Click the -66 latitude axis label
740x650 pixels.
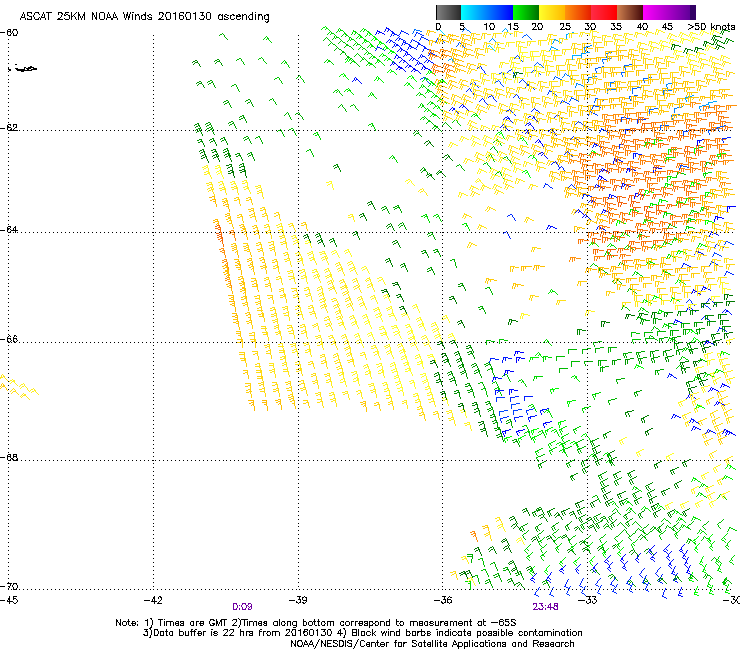tap(9, 339)
